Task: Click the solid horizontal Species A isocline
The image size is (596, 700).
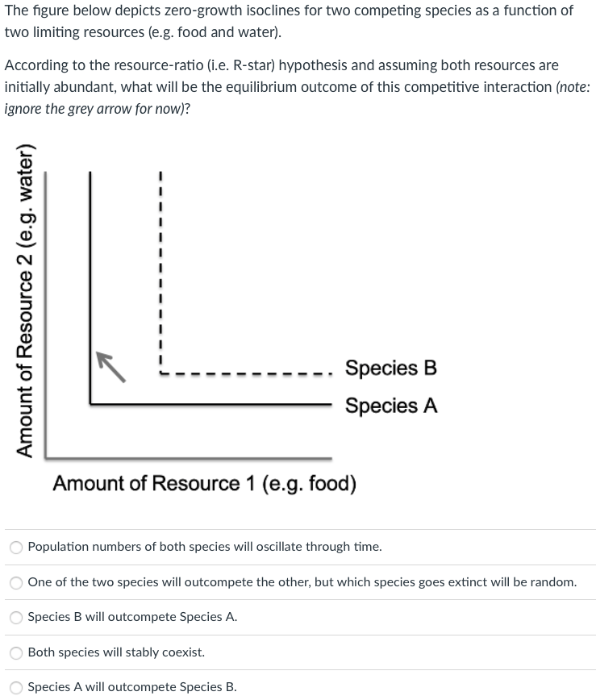Action: point(210,404)
